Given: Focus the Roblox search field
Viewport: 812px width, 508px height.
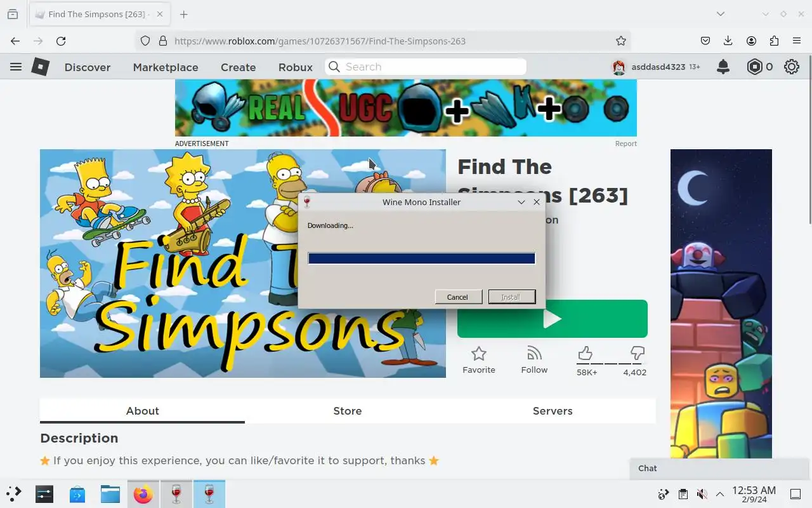Looking at the screenshot, I should [x=426, y=67].
